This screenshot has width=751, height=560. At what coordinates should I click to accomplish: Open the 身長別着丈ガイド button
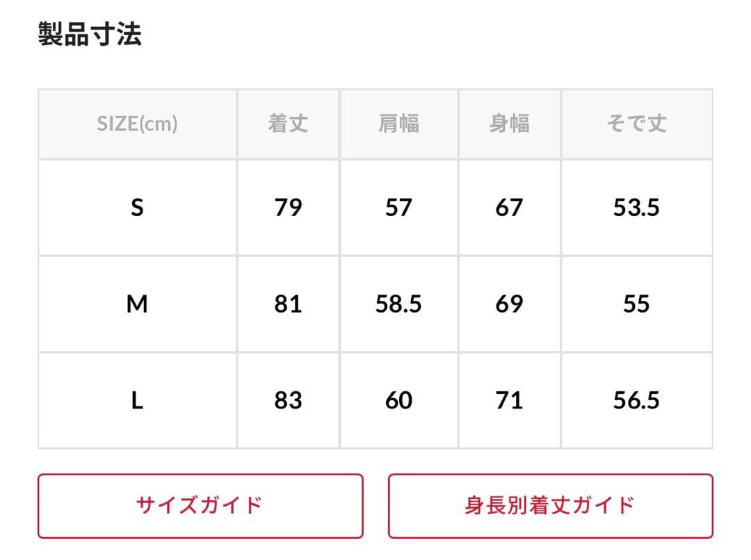click(550, 506)
